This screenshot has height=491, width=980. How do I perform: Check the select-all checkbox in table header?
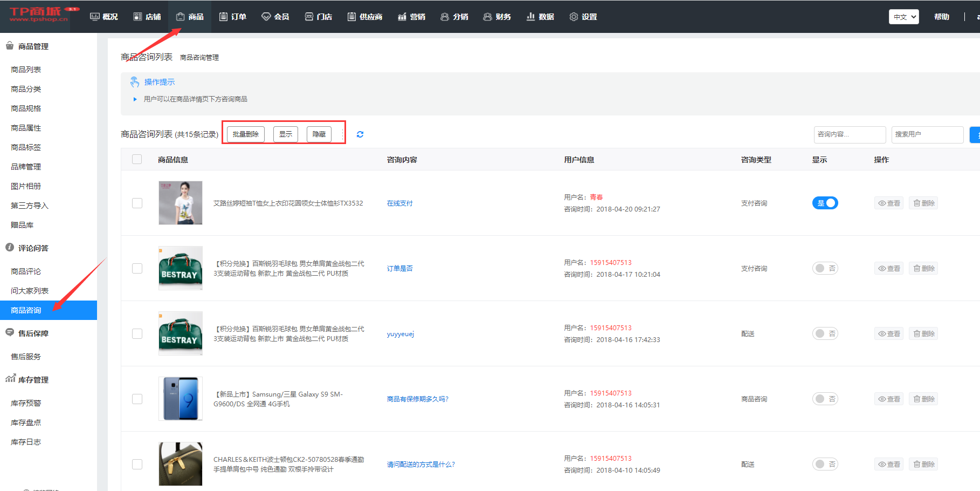pos(137,159)
